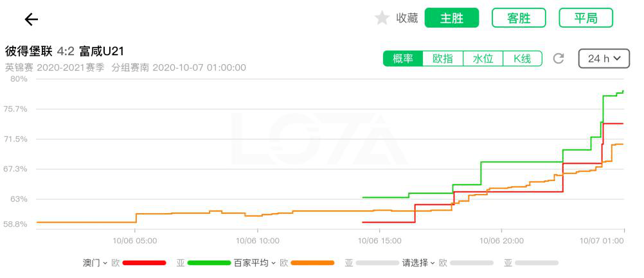Click the 收藏 favorite label
Screen dimensions: 644x278
[407, 18]
